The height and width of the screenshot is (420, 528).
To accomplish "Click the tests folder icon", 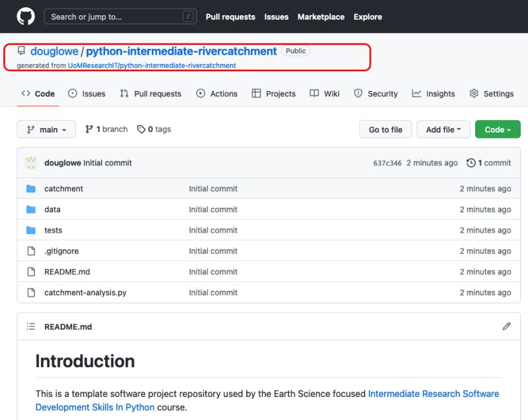I will click(30, 230).
